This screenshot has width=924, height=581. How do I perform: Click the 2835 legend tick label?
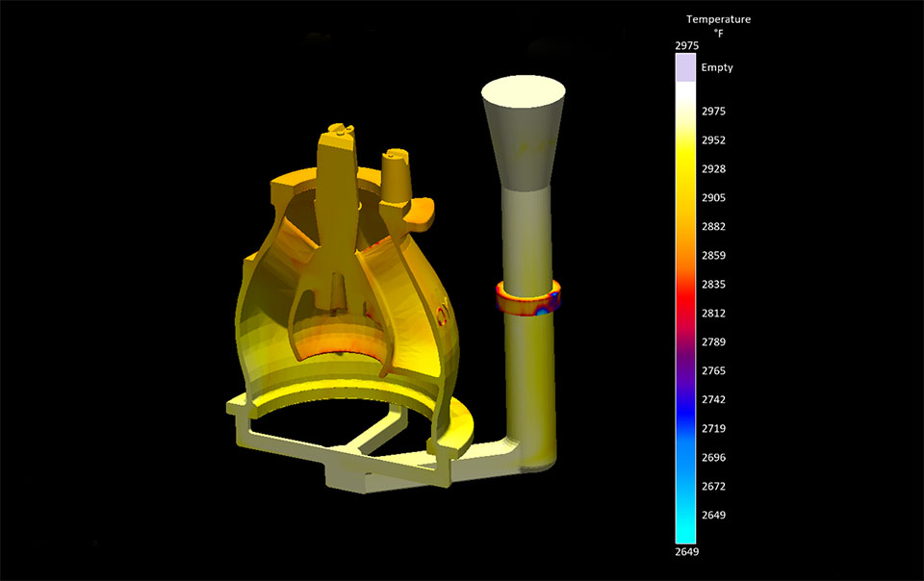coord(713,285)
